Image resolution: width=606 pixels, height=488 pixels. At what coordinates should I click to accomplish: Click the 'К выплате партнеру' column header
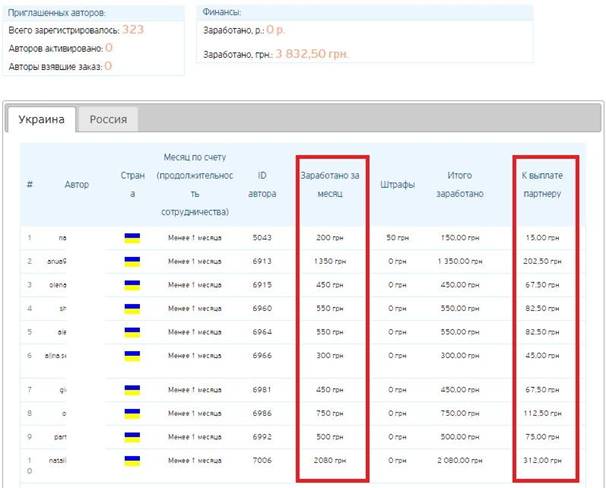[x=542, y=184]
